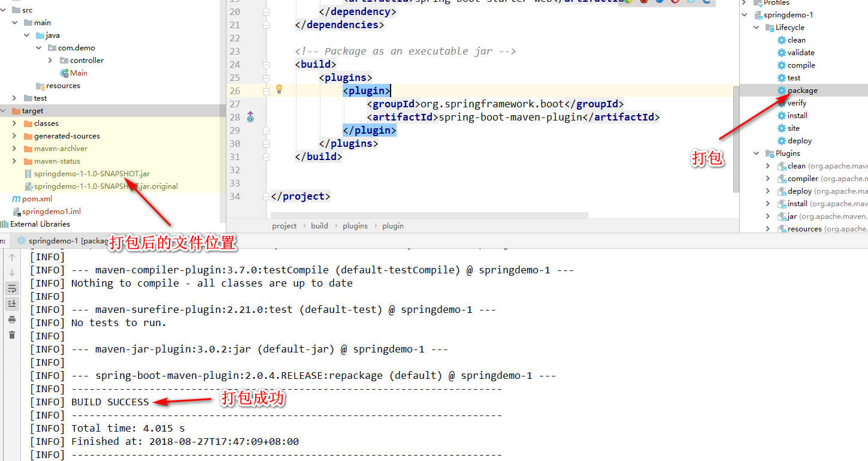Screen dimensions: 868x461
Task: Click the Down stack trace arrow in console
Action: (11, 273)
